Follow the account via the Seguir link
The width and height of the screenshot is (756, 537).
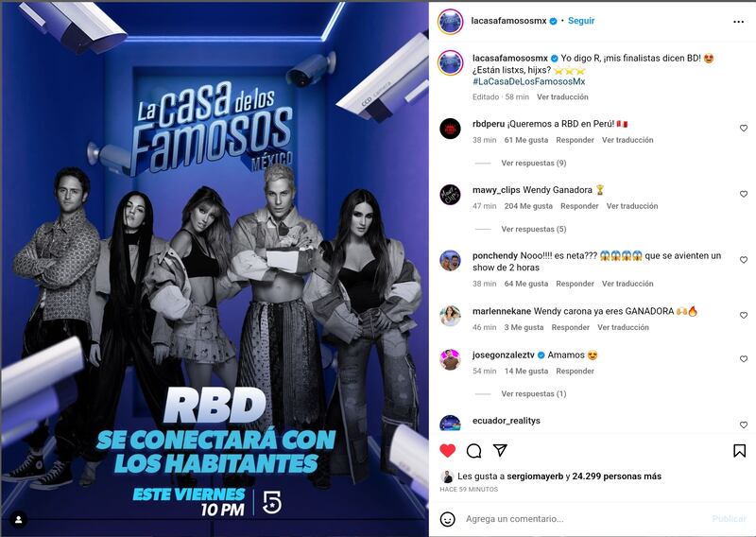point(581,21)
